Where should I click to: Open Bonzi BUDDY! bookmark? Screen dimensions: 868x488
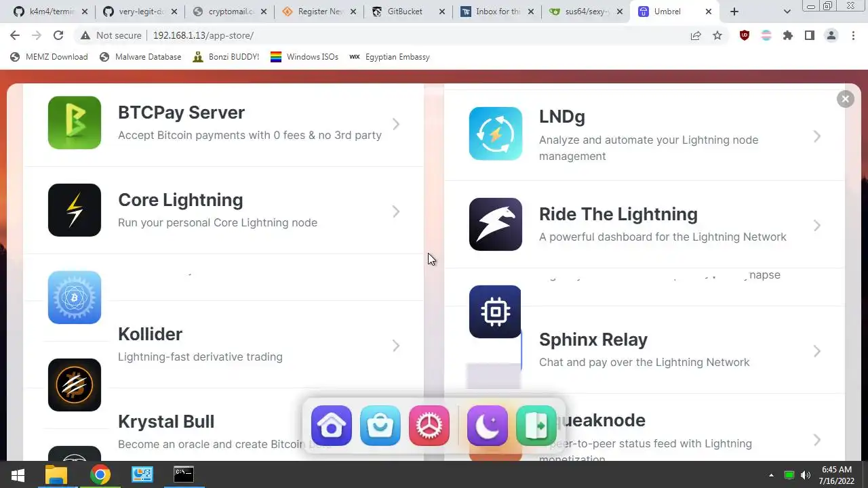pyautogui.click(x=226, y=57)
